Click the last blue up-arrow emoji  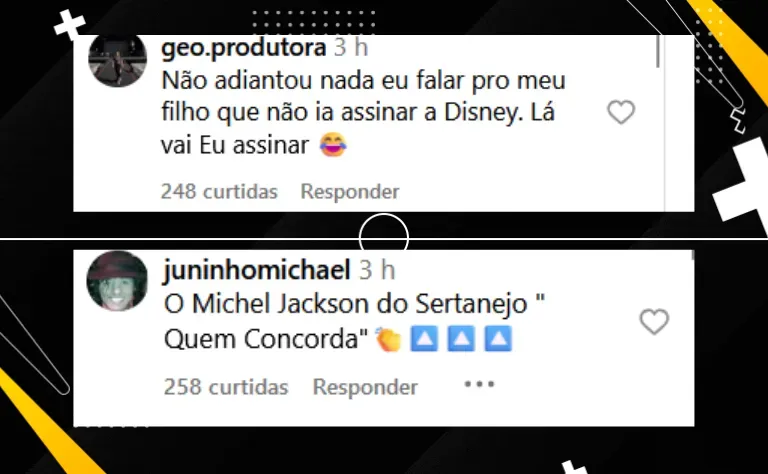[498, 339]
